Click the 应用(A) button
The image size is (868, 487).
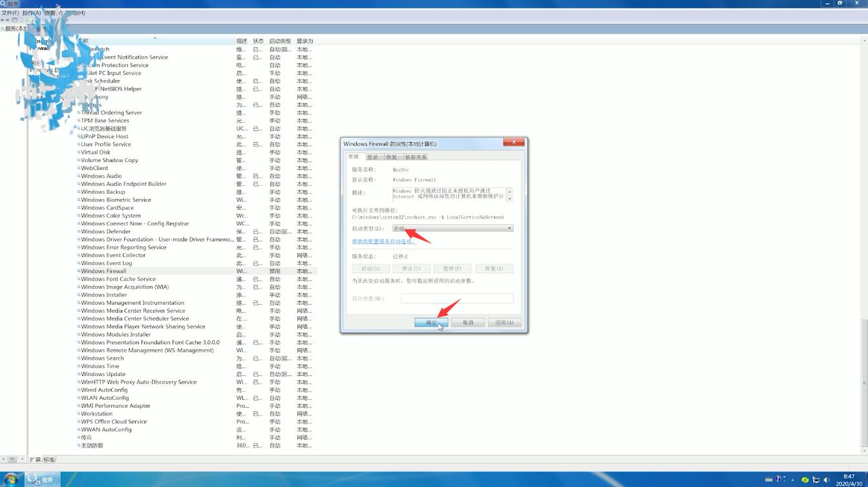[504, 322]
